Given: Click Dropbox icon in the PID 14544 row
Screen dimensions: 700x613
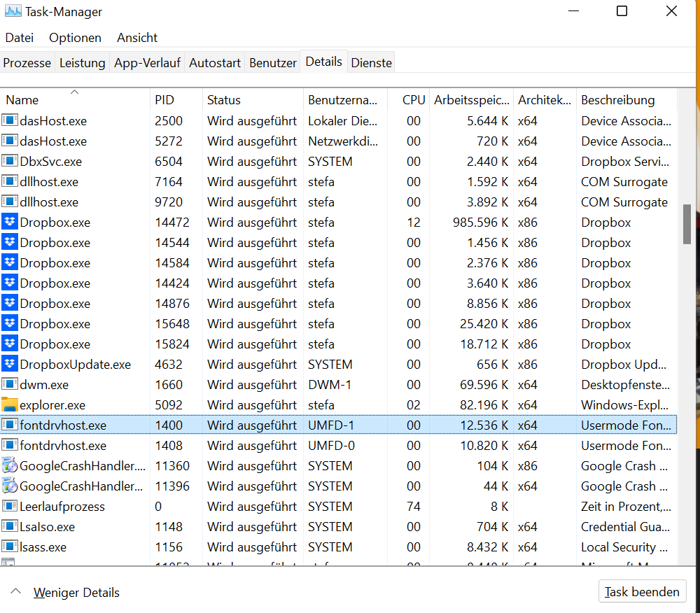Looking at the screenshot, I should click(x=9, y=242).
